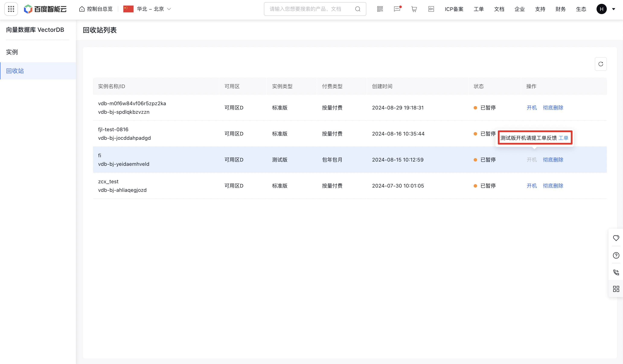This screenshot has width=623, height=364.
Task: Click creation time 2024-08-29 19:18:31
Action: 398,108
